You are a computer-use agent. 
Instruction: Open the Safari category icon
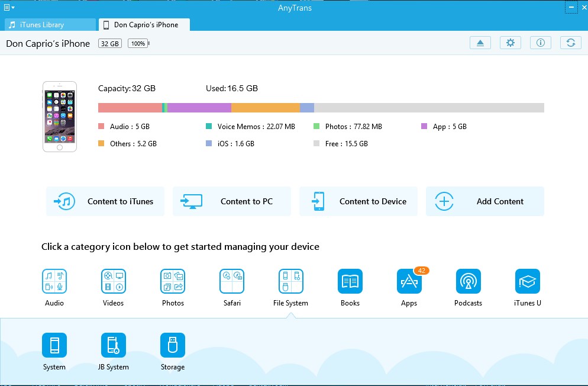(x=232, y=281)
